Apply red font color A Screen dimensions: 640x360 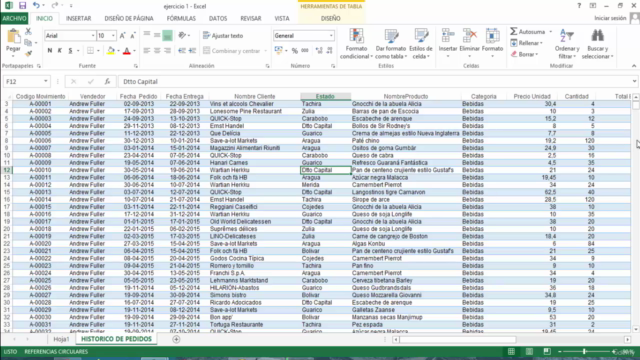tap(127, 51)
